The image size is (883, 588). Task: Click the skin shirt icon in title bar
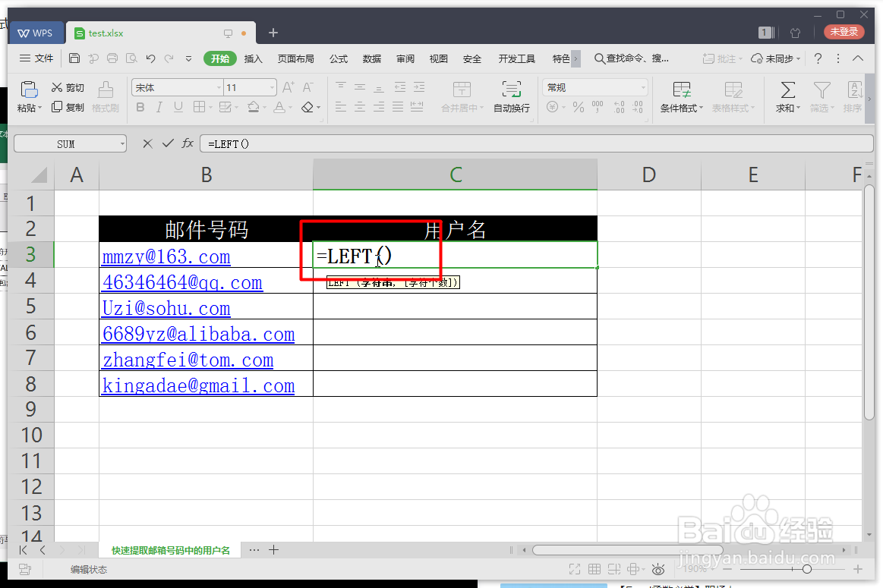[x=795, y=33]
